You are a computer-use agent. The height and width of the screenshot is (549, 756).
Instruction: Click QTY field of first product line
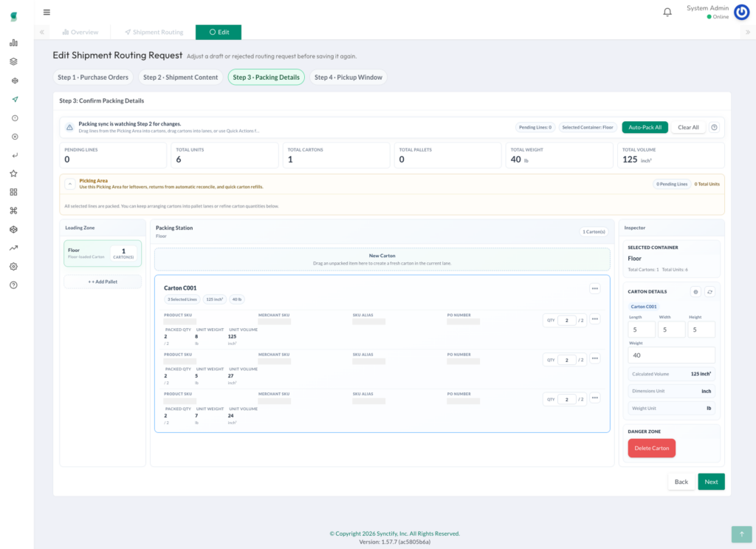pos(567,321)
